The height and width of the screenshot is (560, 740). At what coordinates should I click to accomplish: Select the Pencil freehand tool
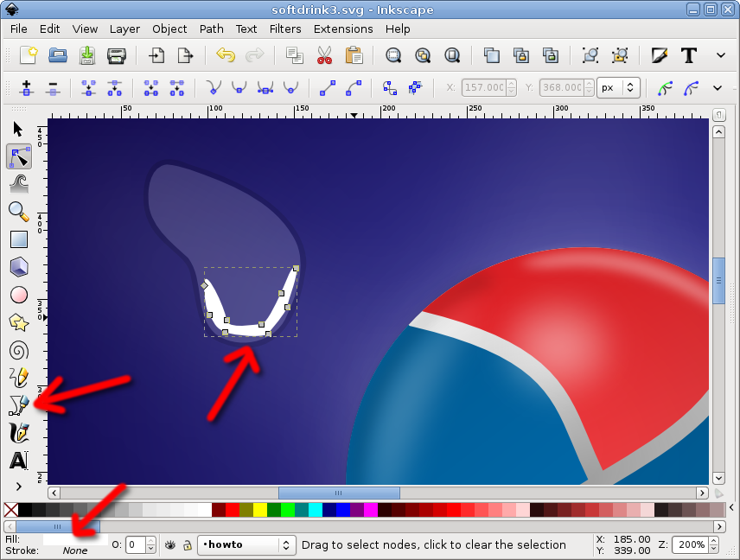19,378
